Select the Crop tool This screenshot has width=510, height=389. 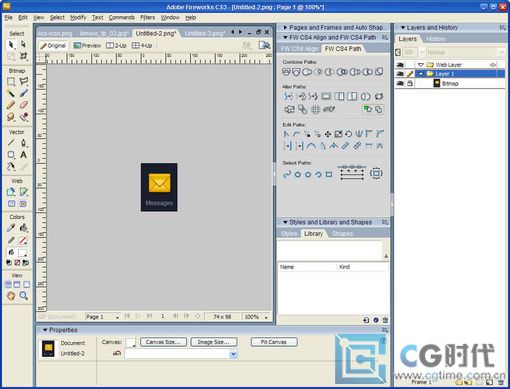[23, 56]
